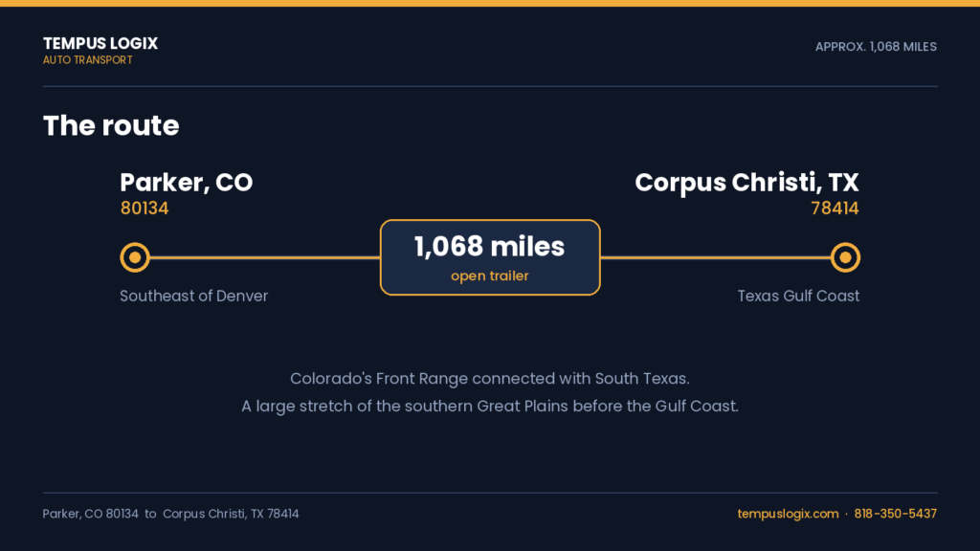Screen dimensions: 980x551
Task: Select the 1,068 miles distance box
Action: coord(490,257)
